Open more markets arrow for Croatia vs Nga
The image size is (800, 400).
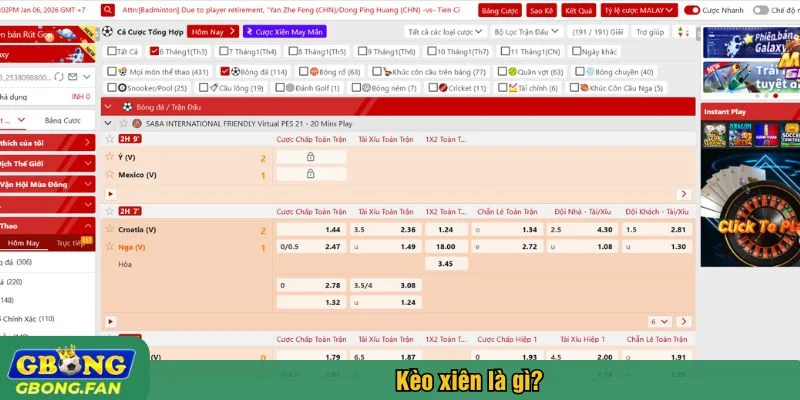tap(684, 321)
